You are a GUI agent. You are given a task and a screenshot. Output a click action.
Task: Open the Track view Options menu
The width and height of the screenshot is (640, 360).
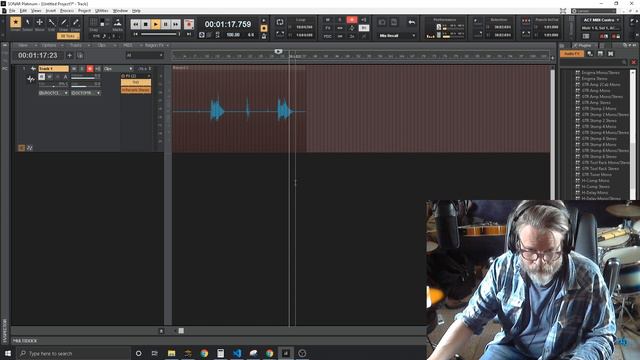(49, 45)
